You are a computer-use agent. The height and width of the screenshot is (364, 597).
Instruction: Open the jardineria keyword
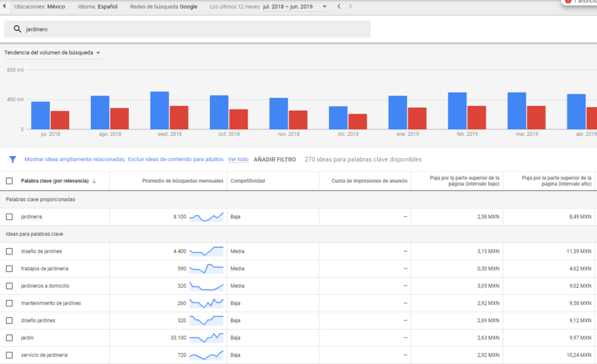coord(31,217)
